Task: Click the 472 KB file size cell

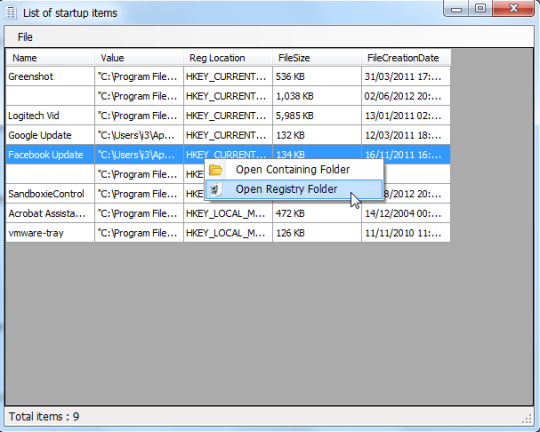Action: (316, 213)
